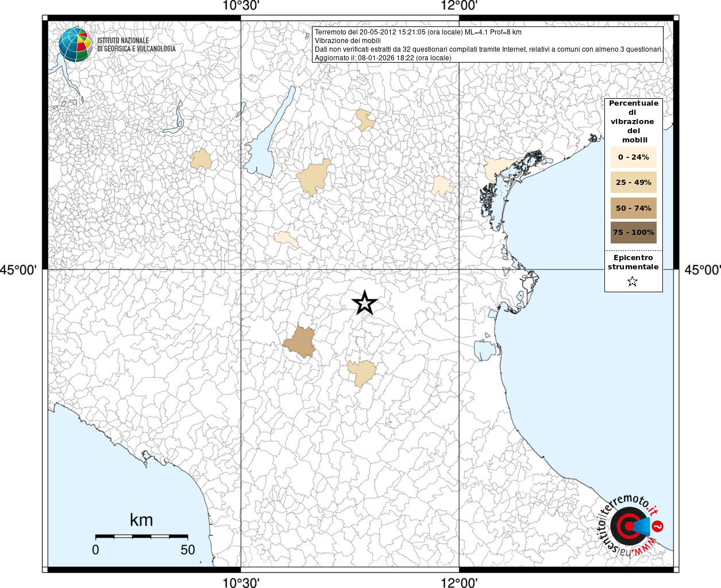Click the right 45°00' latitude label

[703, 270]
